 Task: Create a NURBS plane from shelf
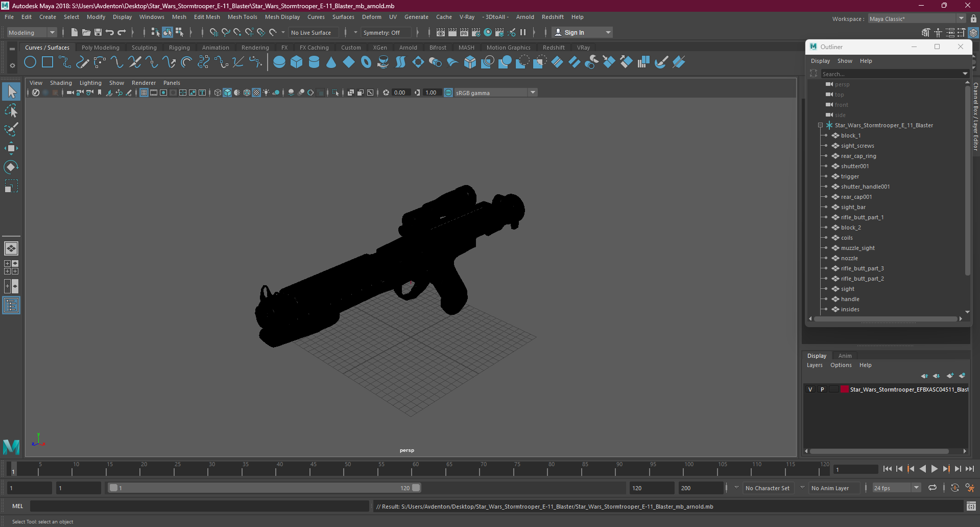pyautogui.click(x=349, y=62)
